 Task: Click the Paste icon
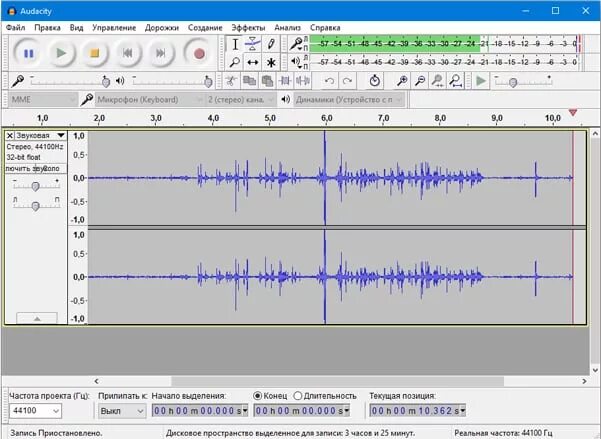(x=267, y=81)
